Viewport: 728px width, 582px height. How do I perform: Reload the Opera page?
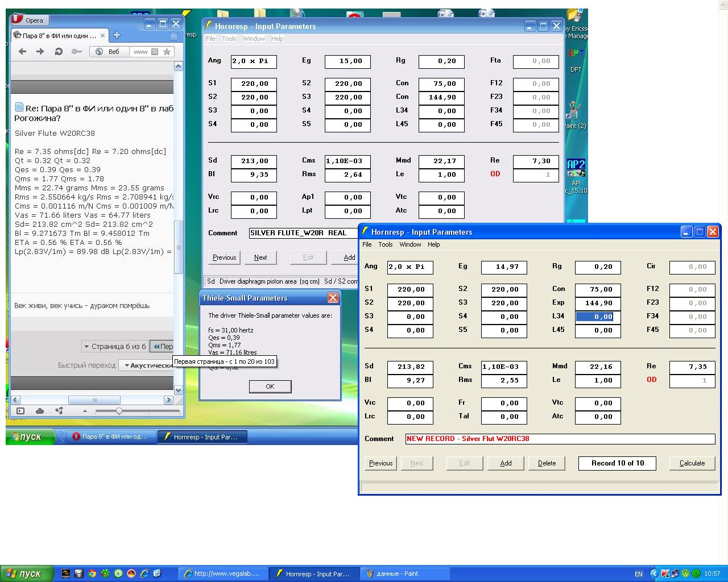[x=58, y=52]
